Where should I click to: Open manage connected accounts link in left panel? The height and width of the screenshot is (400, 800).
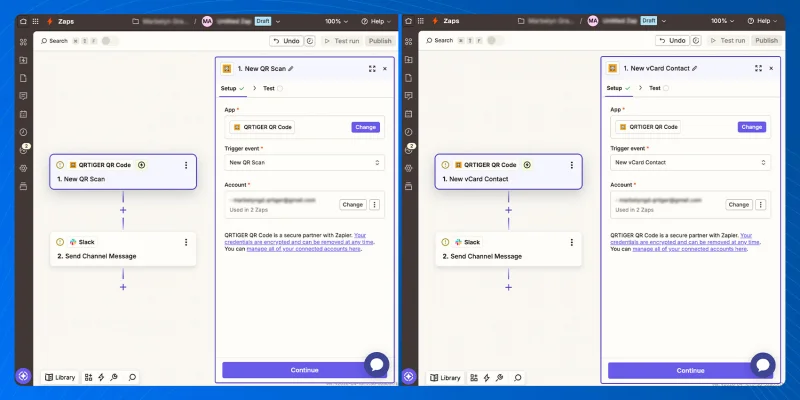(304, 249)
